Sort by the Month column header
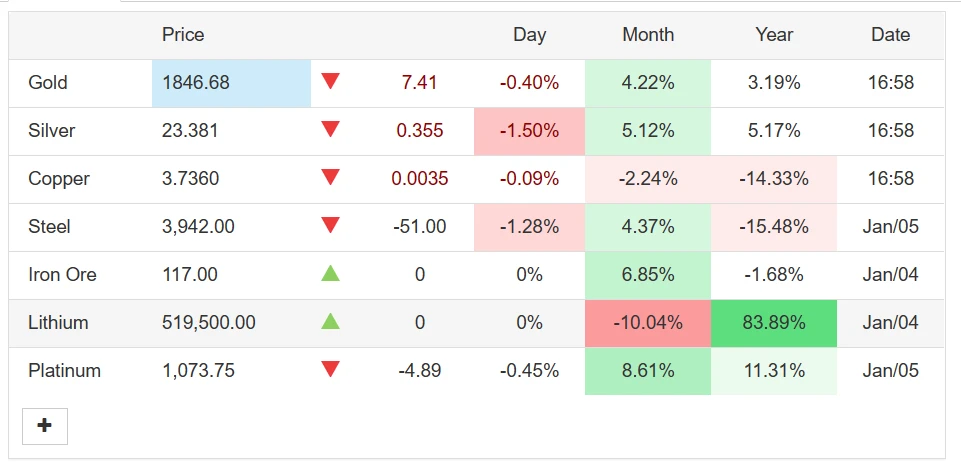This screenshot has width=961, height=463. click(x=648, y=34)
